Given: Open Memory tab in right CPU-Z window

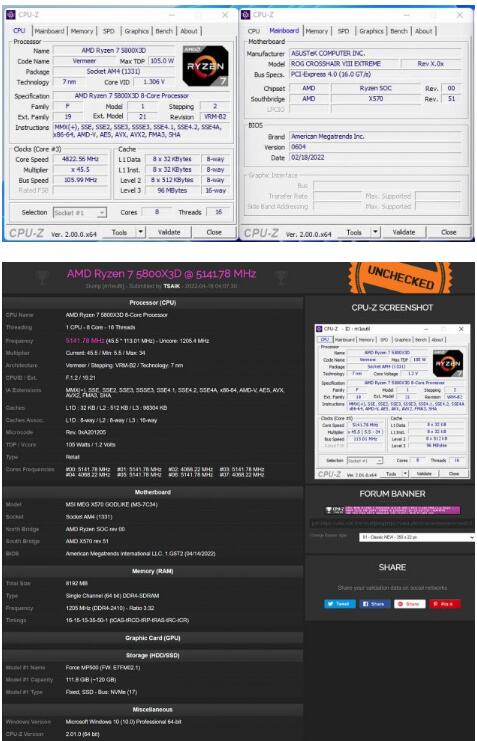Looking at the screenshot, I should (x=317, y=31).
